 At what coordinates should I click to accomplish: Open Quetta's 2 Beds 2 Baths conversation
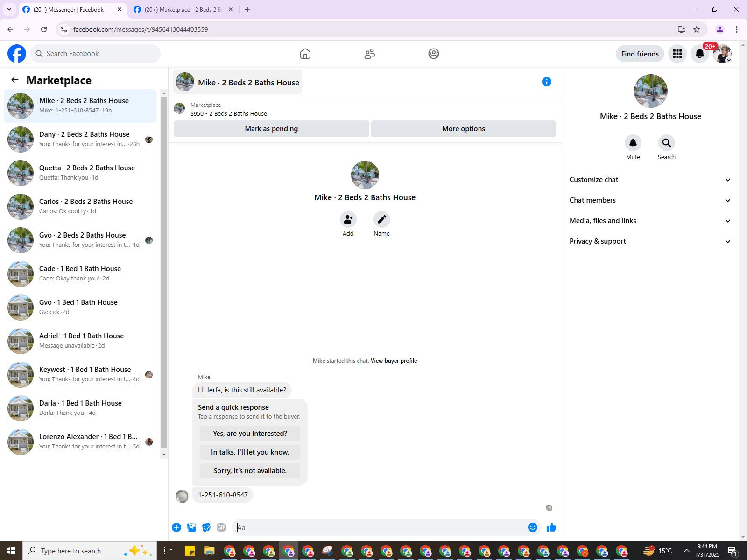click(x=80, y=173)
